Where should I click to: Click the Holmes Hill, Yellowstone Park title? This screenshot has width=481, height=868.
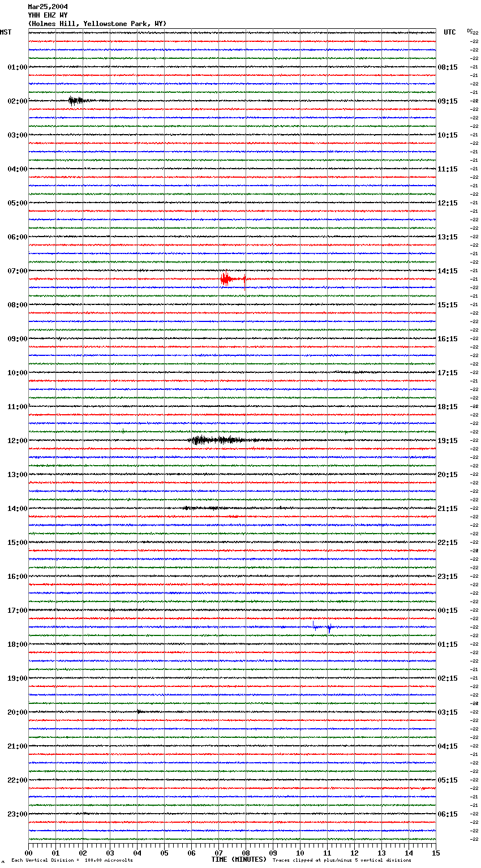coord(97,24)
